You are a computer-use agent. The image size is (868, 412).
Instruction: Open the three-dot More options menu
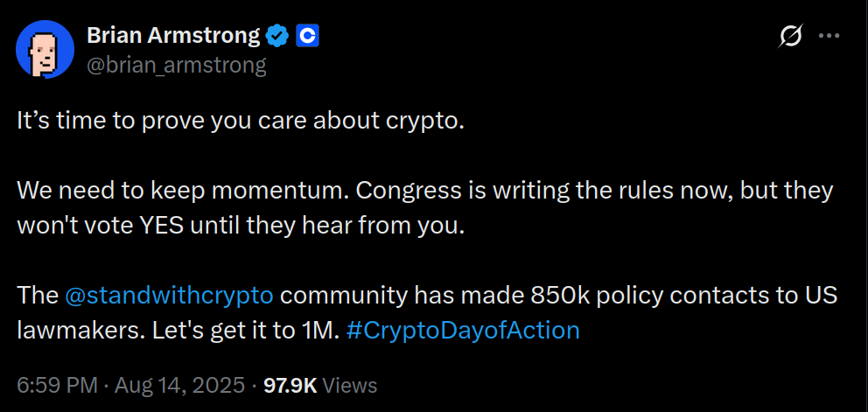[x=829, y=36]
